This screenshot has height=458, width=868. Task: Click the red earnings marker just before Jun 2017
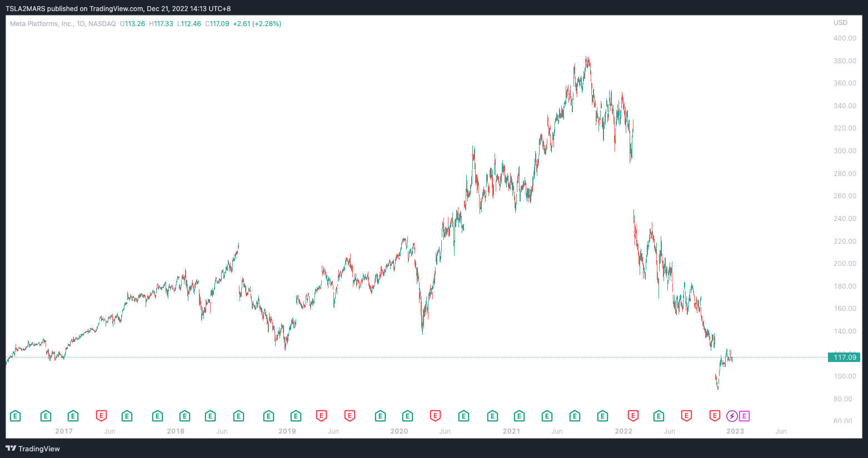tap(101, 416)
